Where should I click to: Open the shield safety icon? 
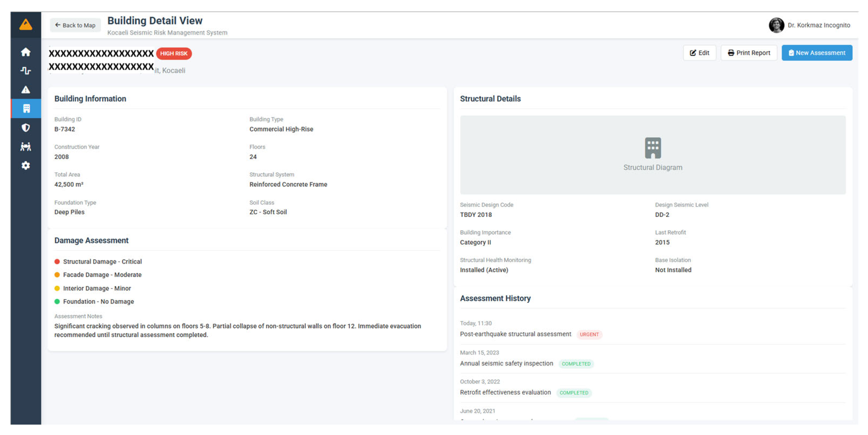coord(26,128)
